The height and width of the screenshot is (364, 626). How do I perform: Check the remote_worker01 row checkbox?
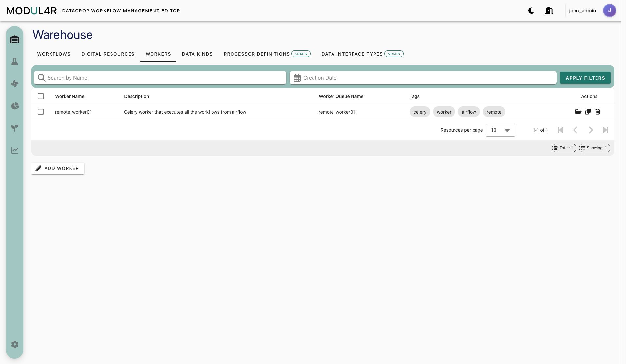pos(41,112)
